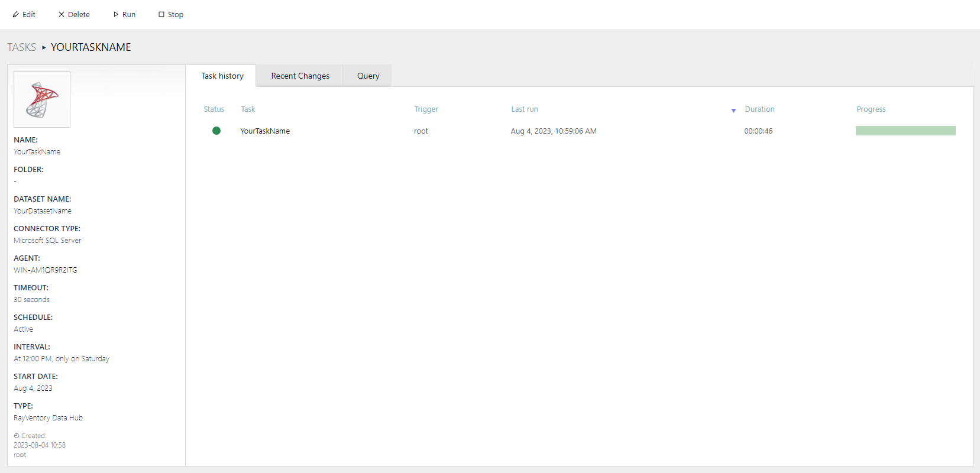Click the Delete X icon
Screen dimensions: 980x473
coord(62,15)
